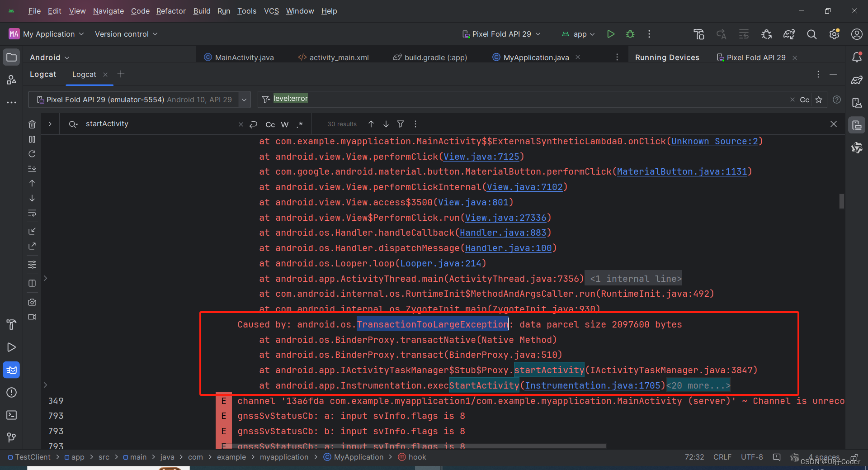Open Logcat tool window cat icon
This screenshot has width=868, height=470.
pyautogui.click(x=11, y=370)
